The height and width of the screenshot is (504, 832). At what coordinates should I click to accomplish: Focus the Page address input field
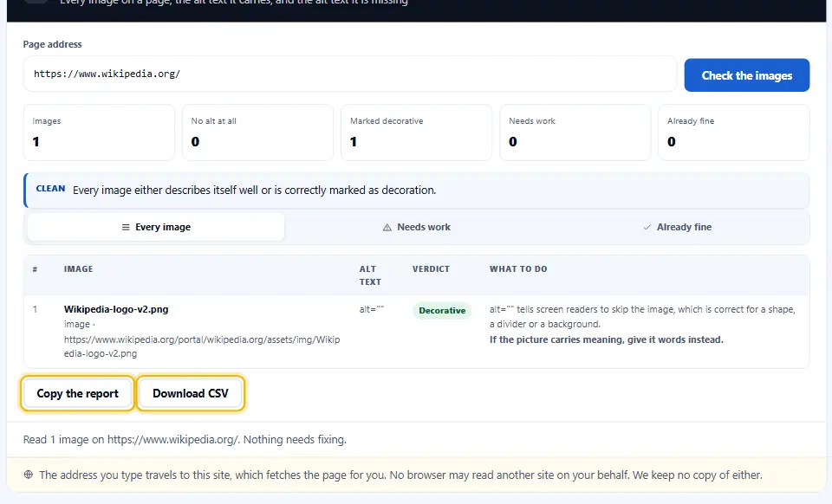tap(350, 74)
